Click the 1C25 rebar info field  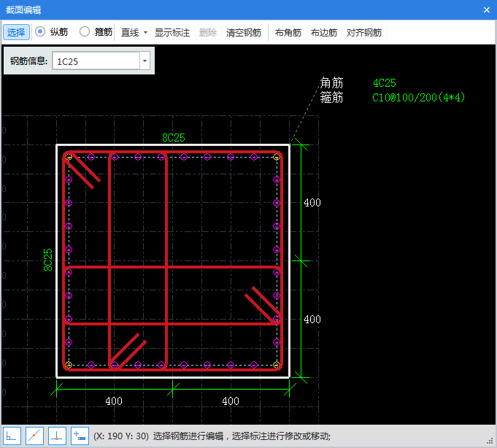96,61
